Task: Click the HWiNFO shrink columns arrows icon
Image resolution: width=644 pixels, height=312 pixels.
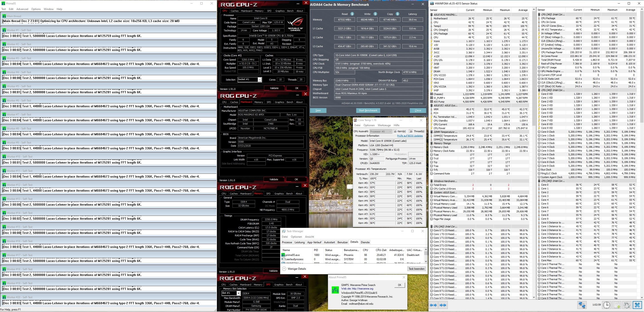Action: 443,305
